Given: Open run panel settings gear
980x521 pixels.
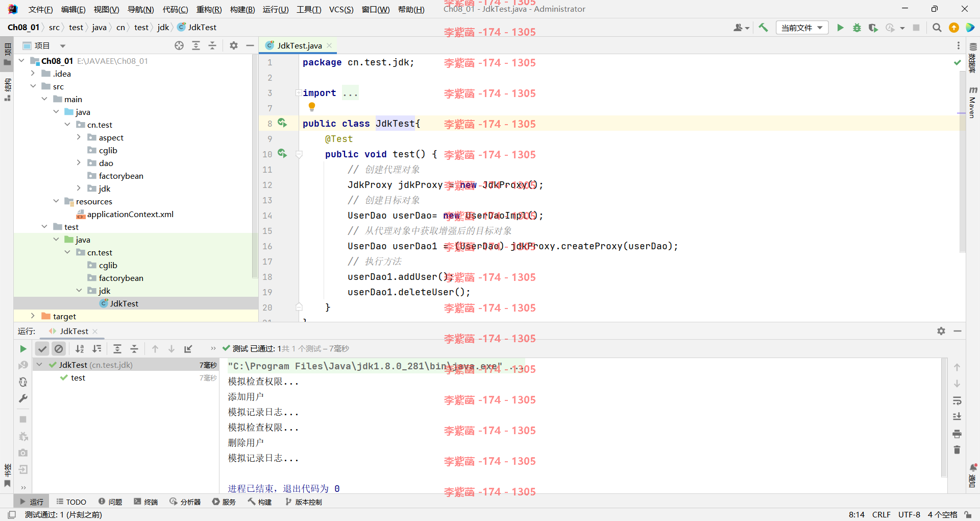Looking at the screenshot, I should [x=941, y=331].
